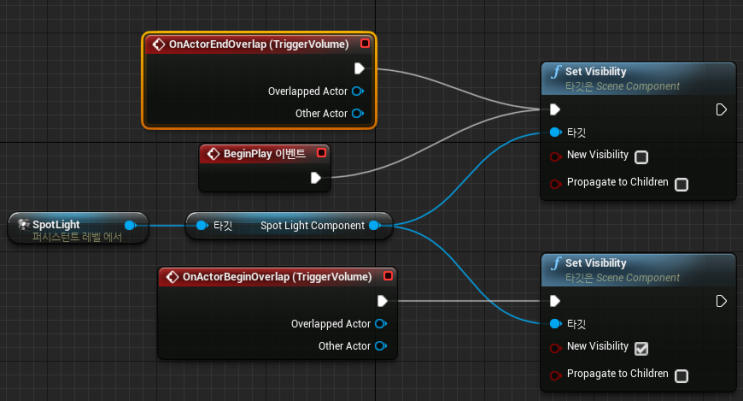Click the Spot Light Component output pin

374,225
